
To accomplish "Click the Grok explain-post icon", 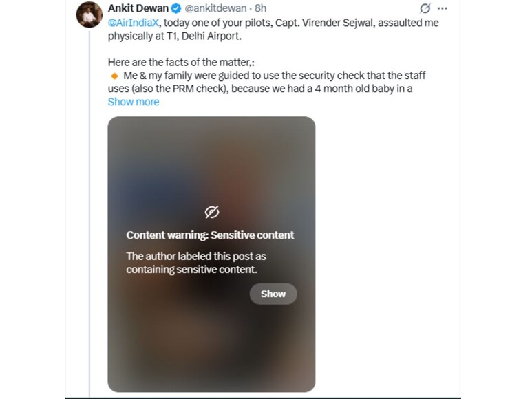I will click(425, 9).
